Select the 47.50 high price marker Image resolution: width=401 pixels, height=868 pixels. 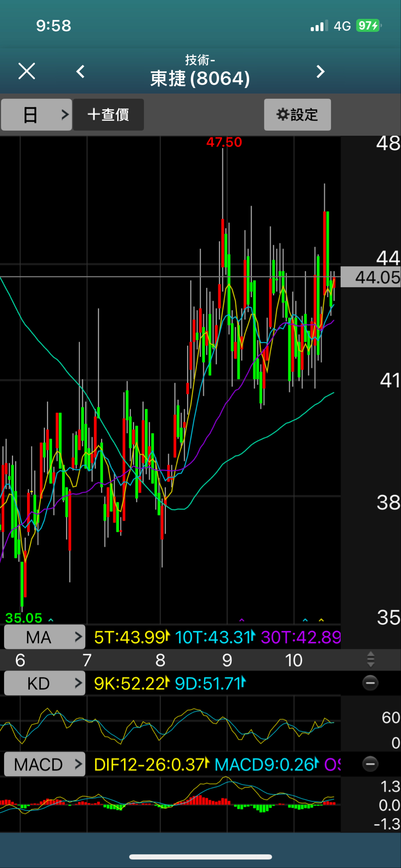(x=224, y=143)
